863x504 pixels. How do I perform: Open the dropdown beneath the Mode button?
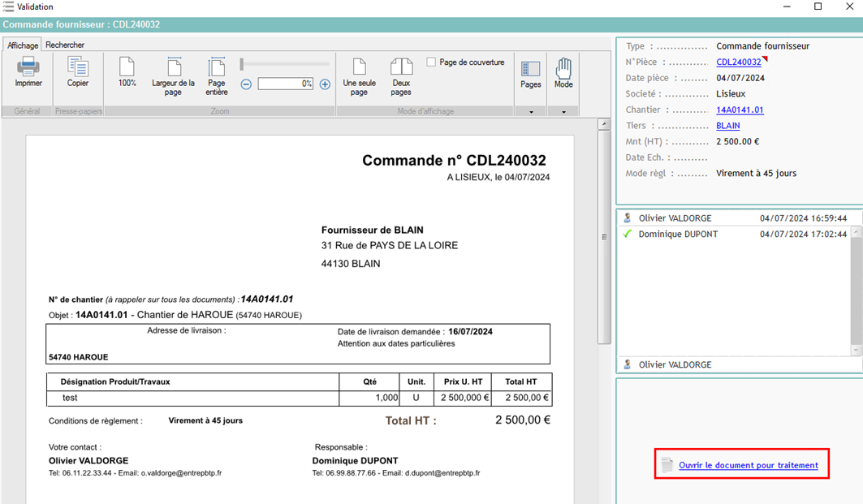pos(563,111)
